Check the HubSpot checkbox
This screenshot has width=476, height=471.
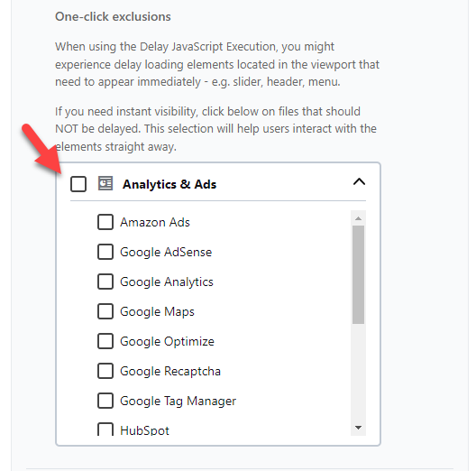[105, 429]
